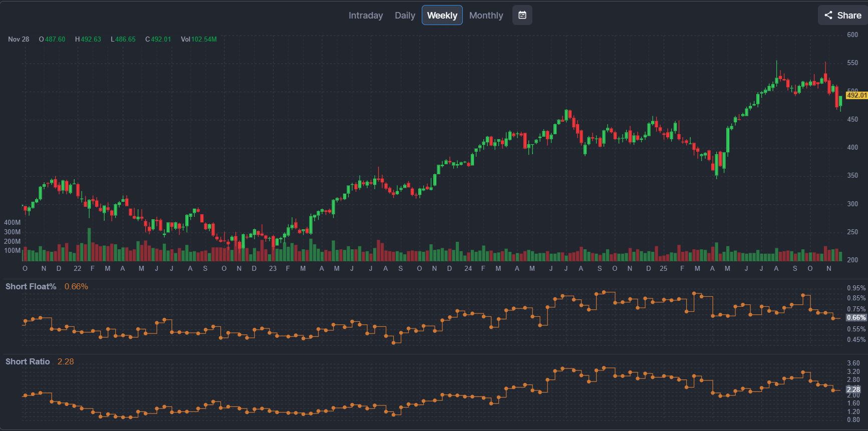Click the year 25 label on time axis
The width and height of the screenshot is (868, 431).
pyautogui.click(x=663, y=268)
